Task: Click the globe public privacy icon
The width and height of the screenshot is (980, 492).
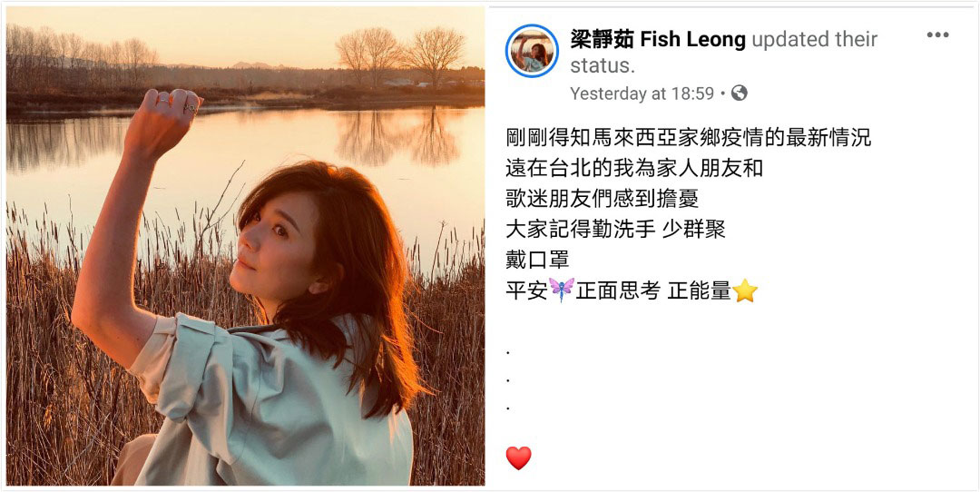Action: tap(740, 93)
